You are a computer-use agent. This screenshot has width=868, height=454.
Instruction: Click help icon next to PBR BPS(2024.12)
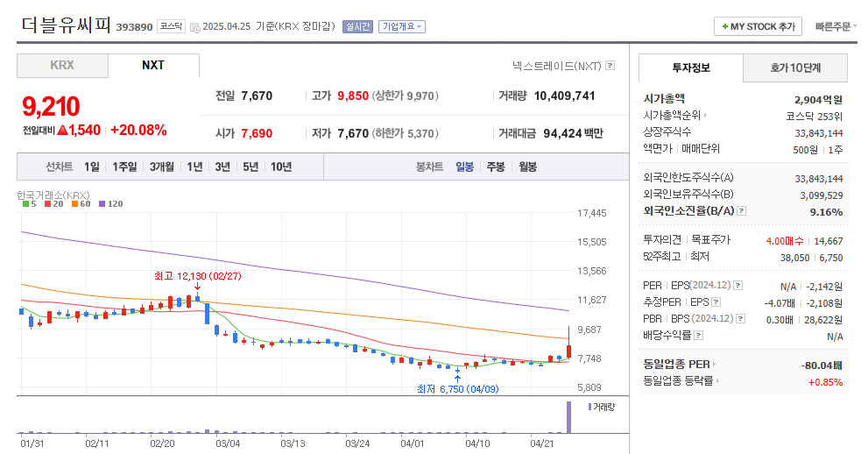[x=741, y=319]
